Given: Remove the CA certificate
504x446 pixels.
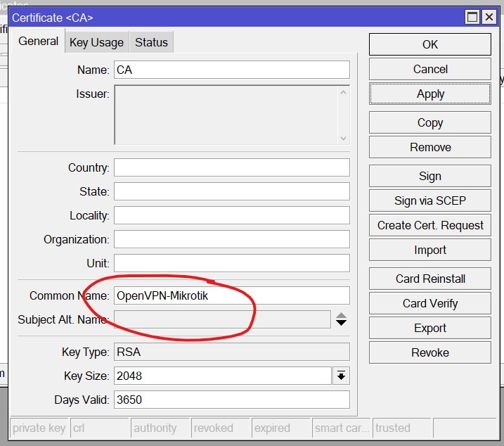Looking at the screenshot, I should (429, 147).
